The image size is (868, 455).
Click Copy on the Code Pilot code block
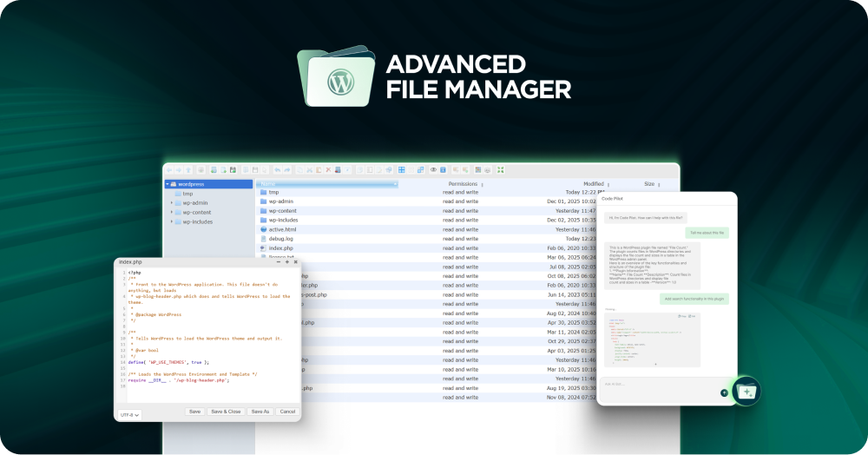pos(682,316)
